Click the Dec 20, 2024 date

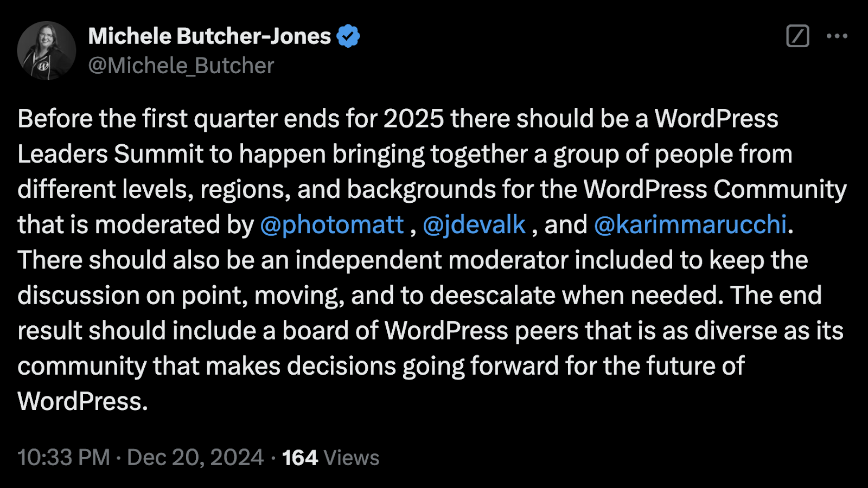point(195,458)
